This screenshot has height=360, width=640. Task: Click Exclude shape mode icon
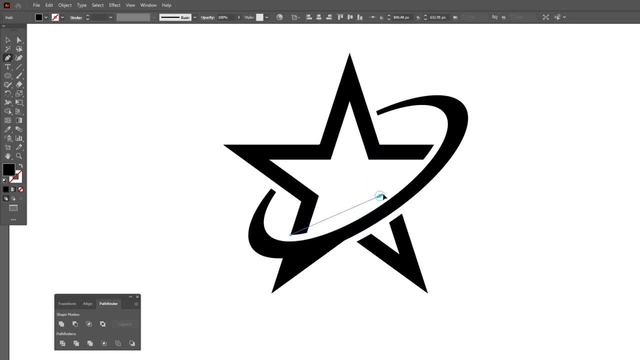(x=103, y=324)
